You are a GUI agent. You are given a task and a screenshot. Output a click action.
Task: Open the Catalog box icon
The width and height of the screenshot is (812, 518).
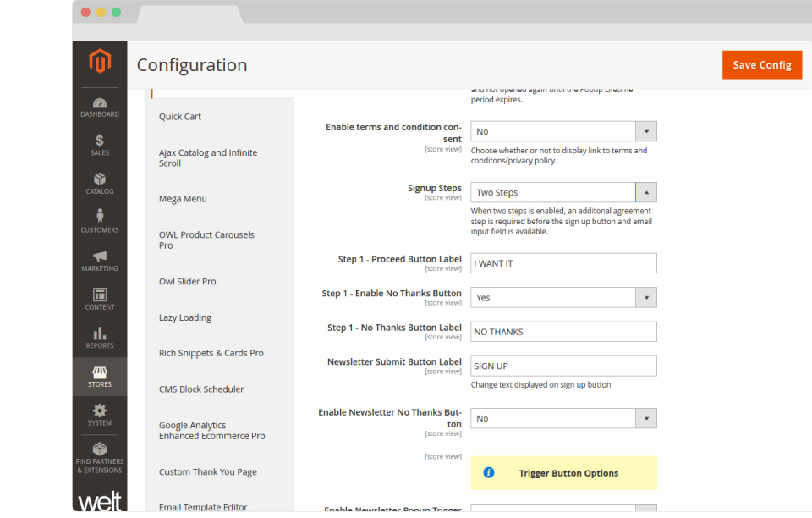[x=100, y=179]
